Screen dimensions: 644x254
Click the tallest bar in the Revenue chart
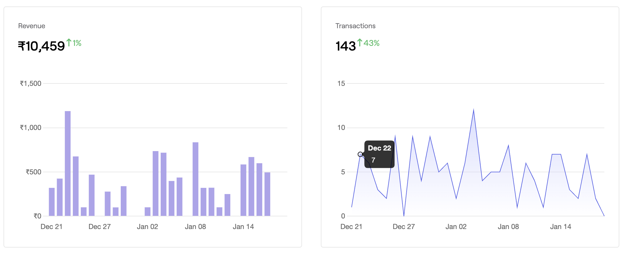point(68,163)
